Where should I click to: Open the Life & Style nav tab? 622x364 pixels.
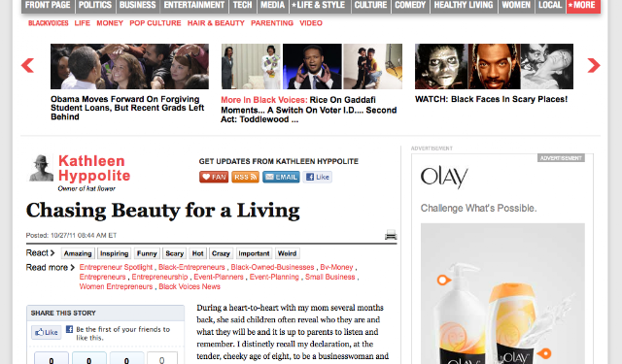click(320, 5)
